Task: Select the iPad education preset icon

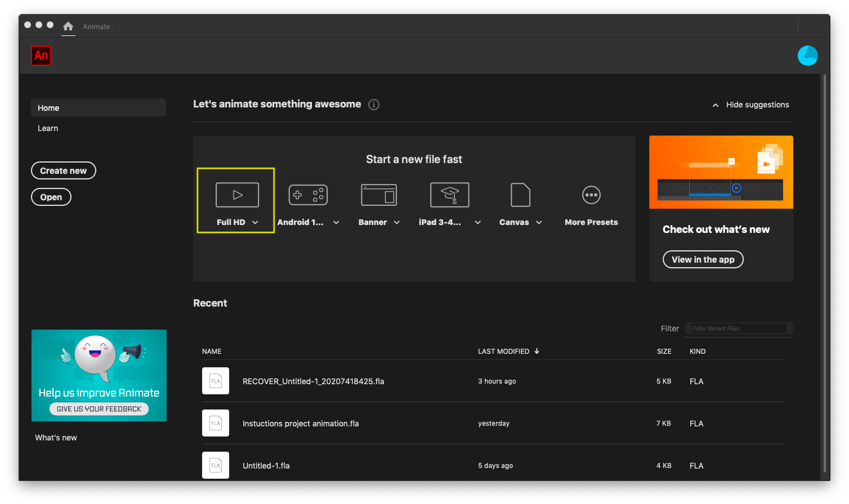Action: pos(449,195)
